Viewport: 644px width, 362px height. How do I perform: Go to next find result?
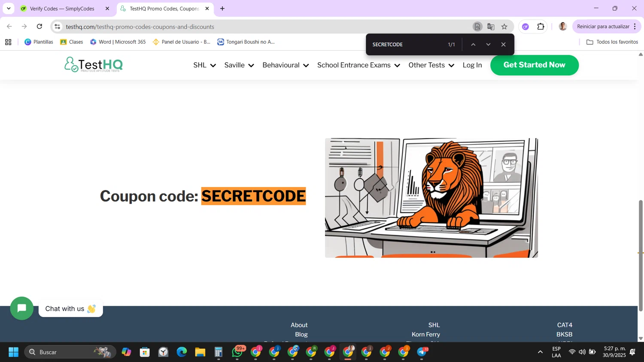[x=488, y=45]
